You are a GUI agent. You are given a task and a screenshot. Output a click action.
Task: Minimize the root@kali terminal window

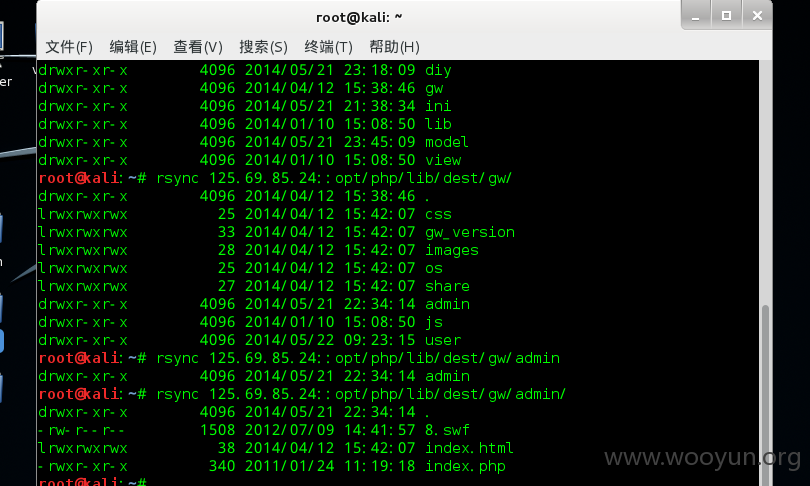click(x=695, y=15)
